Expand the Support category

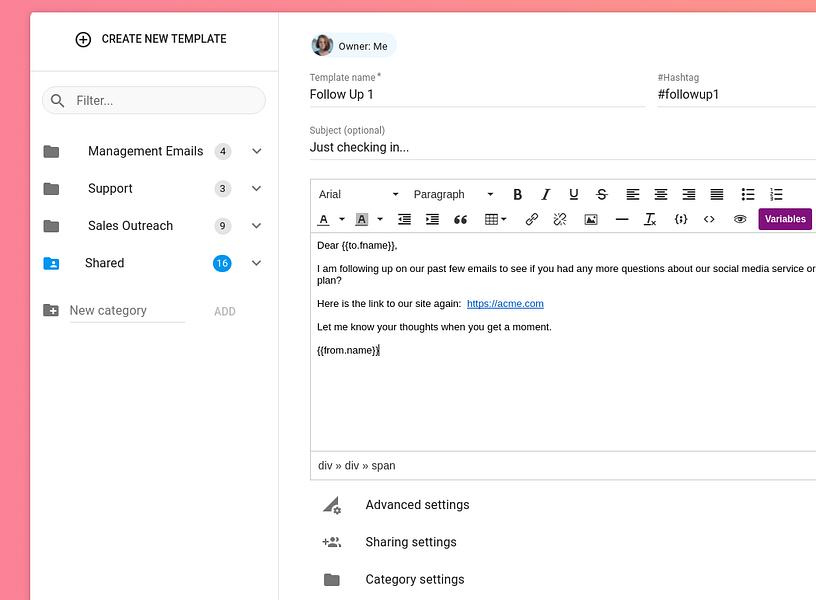pyautogui.click(x=257, y=189)
